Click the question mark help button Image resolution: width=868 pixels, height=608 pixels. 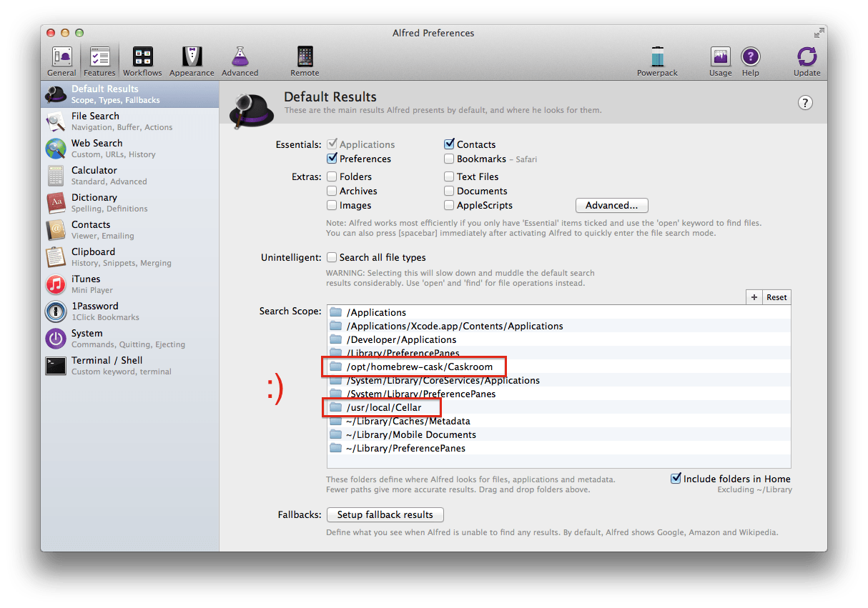click(805, 103)
